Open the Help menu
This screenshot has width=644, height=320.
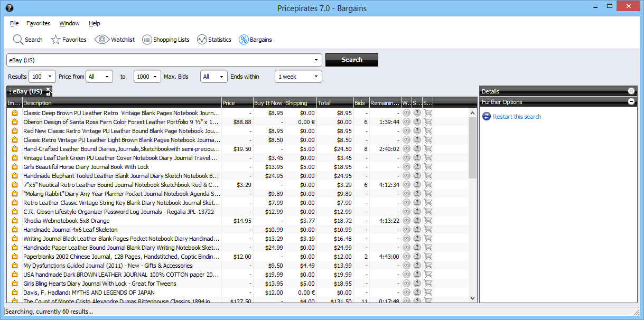coord(95,23)
